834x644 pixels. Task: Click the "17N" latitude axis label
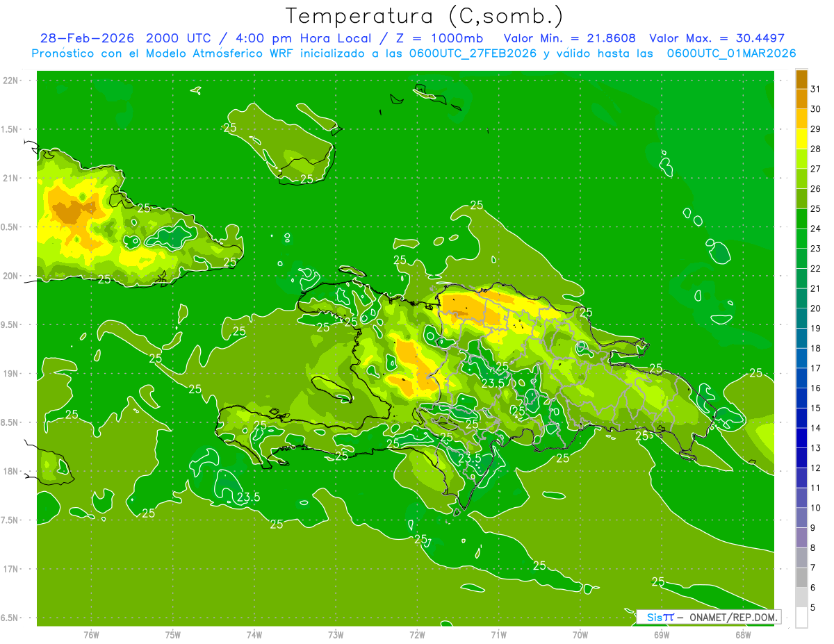click(11, 569)
